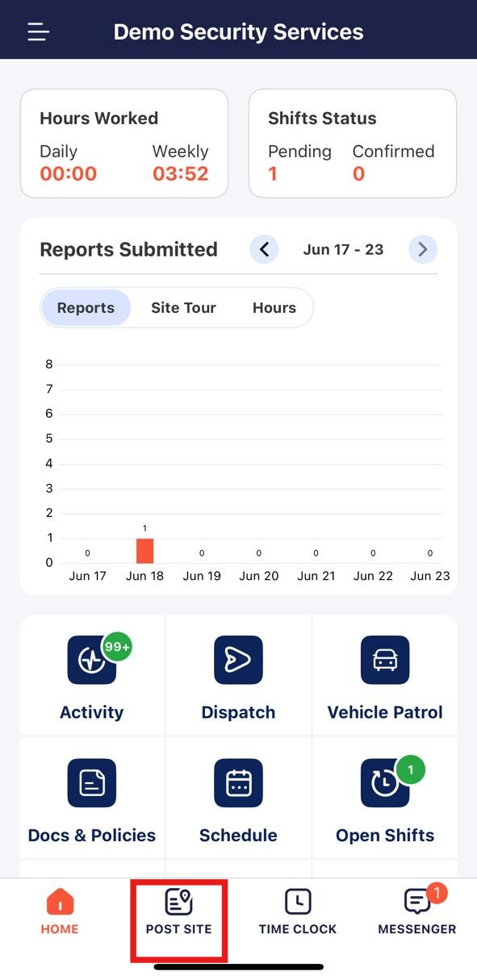Select the Home tab
Viewport: 477px width, 980px height.
tap(60, 912)
